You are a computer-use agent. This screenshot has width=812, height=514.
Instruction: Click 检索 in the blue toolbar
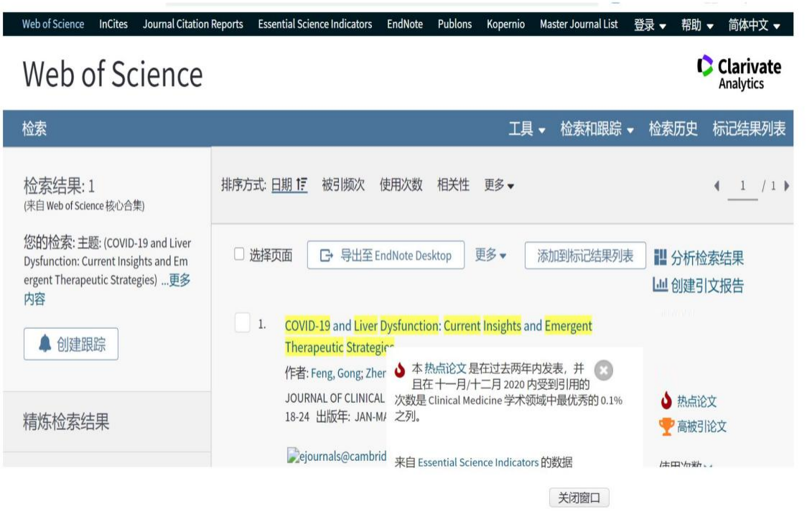pyautogui.click(x=34, y=128)
